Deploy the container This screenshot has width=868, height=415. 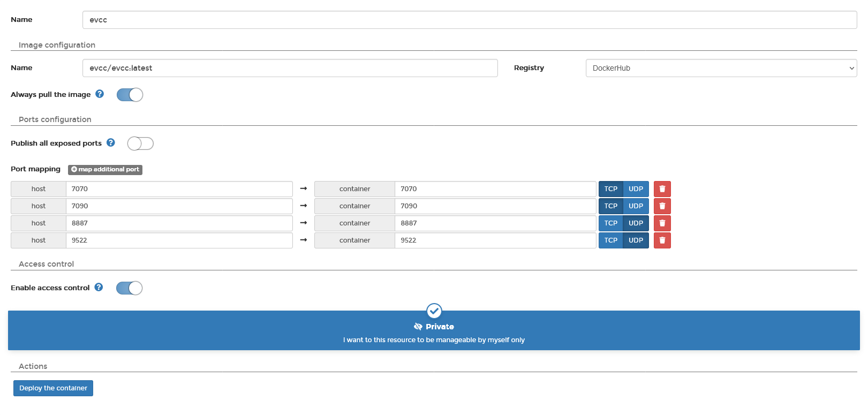coord(53,388)
